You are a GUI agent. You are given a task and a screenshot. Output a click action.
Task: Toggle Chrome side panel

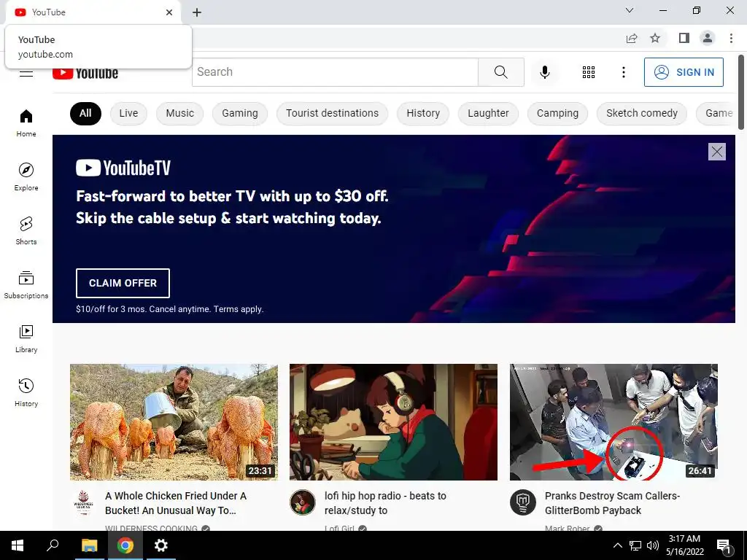point(684,38)
